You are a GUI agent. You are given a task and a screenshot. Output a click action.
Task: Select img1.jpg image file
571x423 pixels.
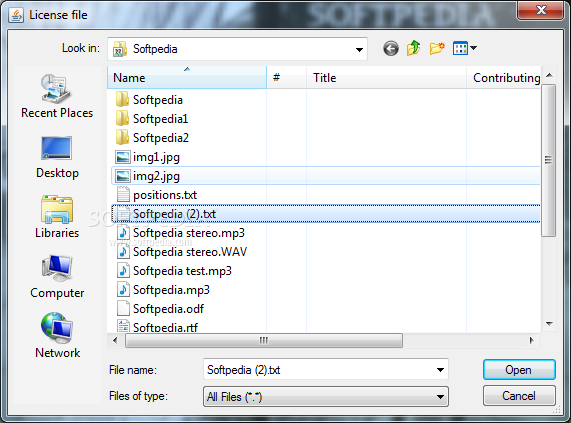(148, 157)
